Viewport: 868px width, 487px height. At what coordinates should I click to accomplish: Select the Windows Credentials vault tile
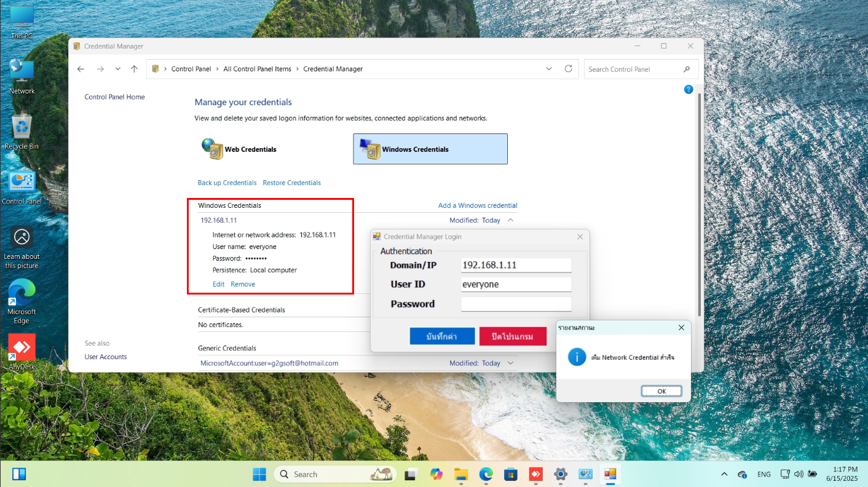[430, 149]
